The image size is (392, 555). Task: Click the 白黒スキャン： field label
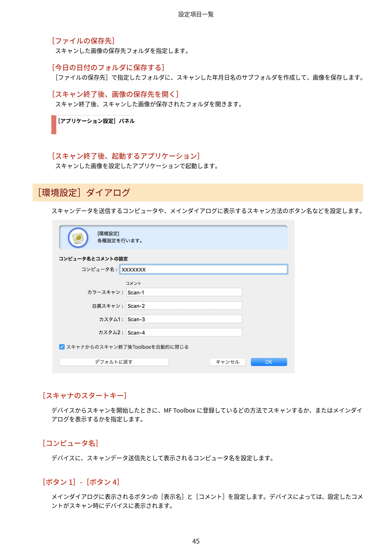tap(108, 306)
